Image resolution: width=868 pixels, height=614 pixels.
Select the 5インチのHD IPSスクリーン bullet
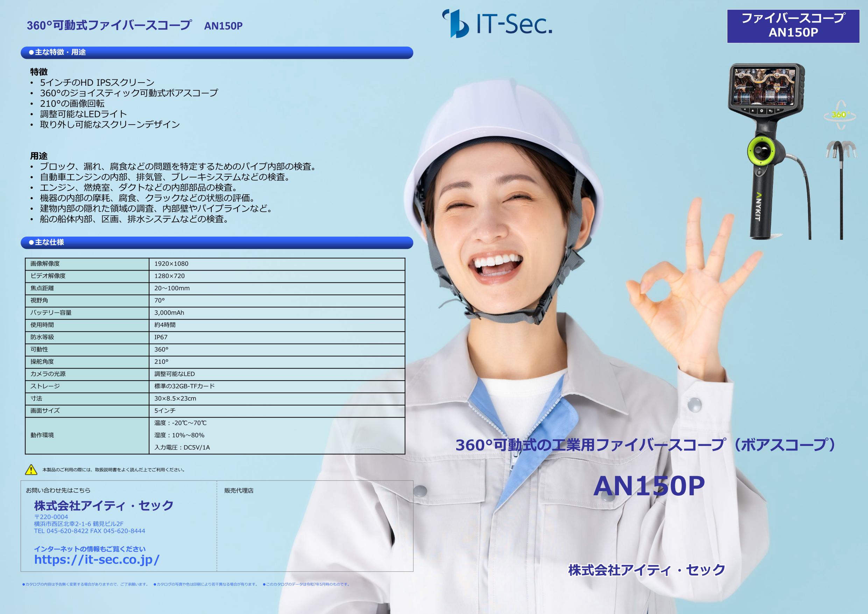(x=97, y=83)
